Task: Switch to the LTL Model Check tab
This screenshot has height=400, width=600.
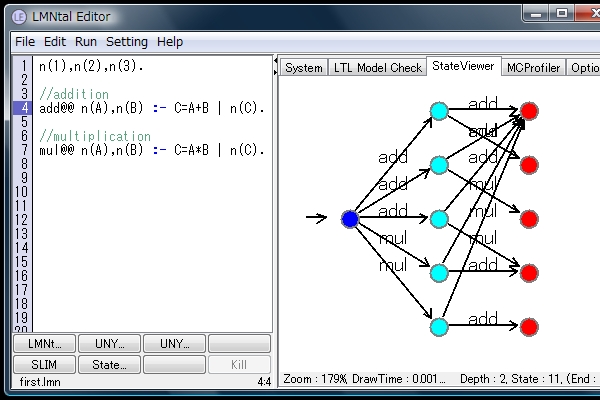Action: tap(378, 67)
